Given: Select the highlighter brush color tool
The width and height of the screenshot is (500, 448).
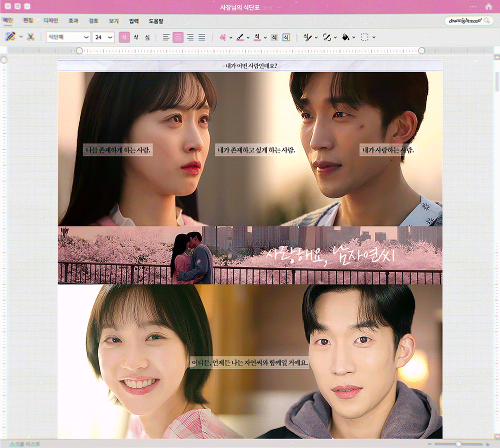Looking at the screenshot, I should 240,37.
